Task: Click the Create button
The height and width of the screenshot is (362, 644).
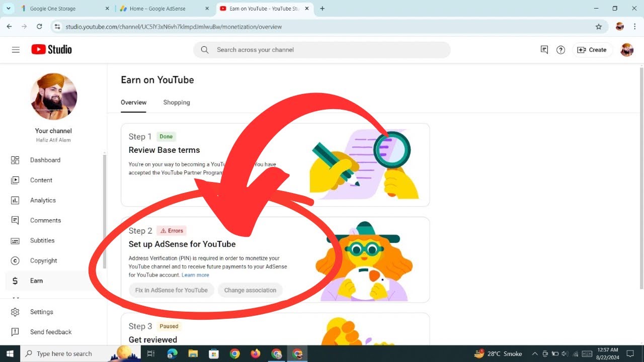Action: [x=592, y=50]
